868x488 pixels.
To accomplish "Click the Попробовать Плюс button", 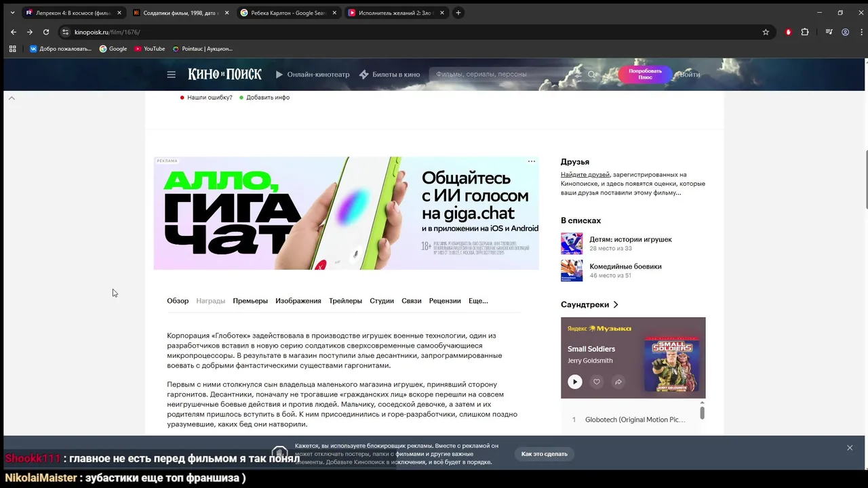I will [645, 74].
